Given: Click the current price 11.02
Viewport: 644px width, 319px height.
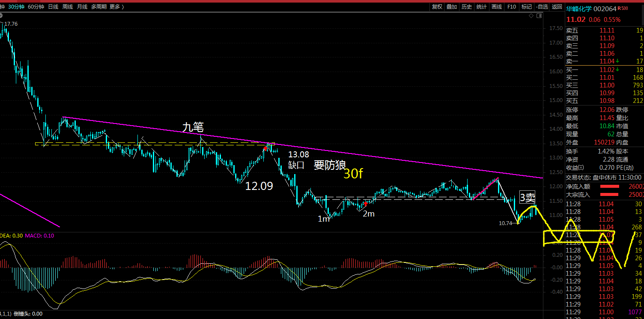Looking at the screenshot, I should coord(576,20).
